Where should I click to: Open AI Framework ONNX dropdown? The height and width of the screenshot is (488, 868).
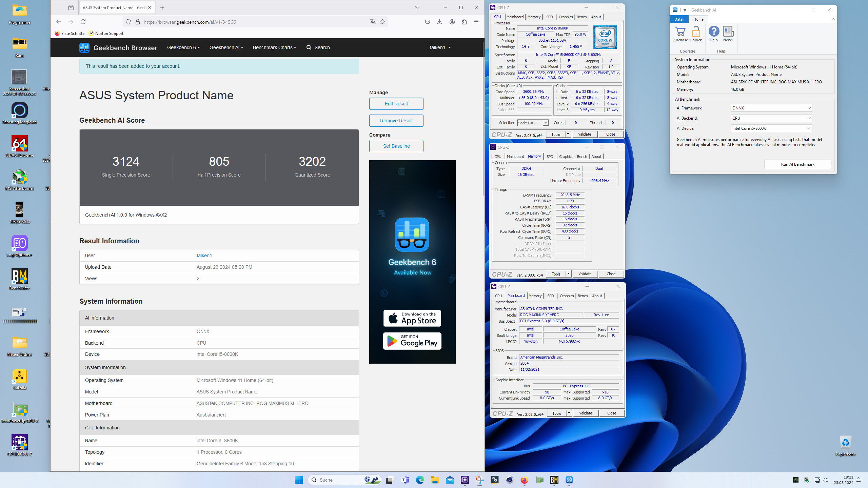pos(771,108)
